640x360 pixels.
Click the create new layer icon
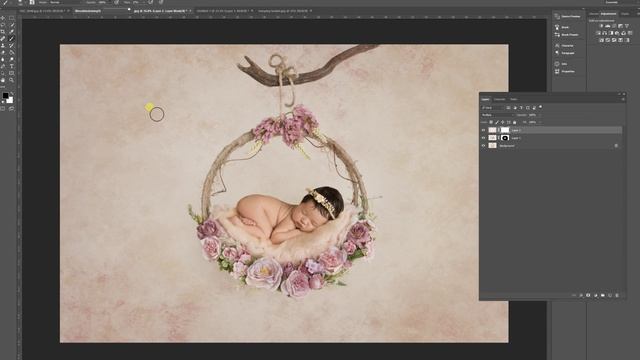[x=610, y=295]
